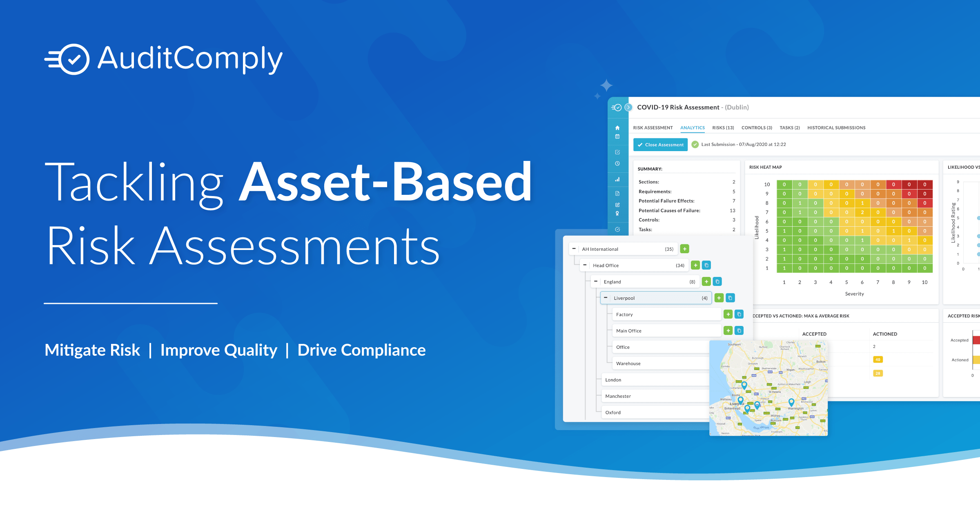
Task: Collapse the AH International tree node
Action: [x=574, y=249]
